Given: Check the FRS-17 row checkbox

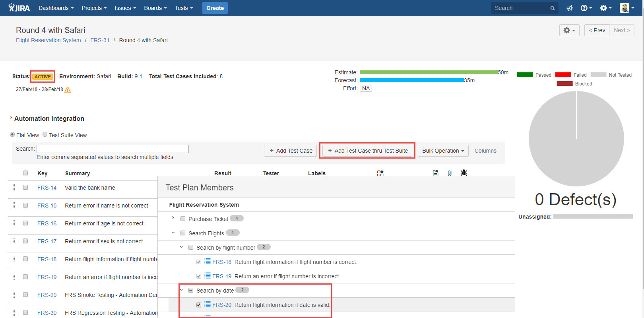Looking at the screenshot, I should click(x=25, y=241).
